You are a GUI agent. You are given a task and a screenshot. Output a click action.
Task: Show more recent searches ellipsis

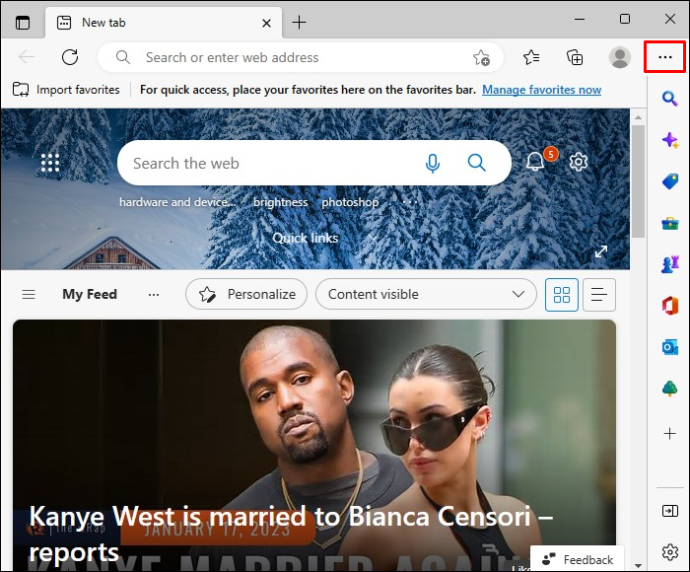410,202
